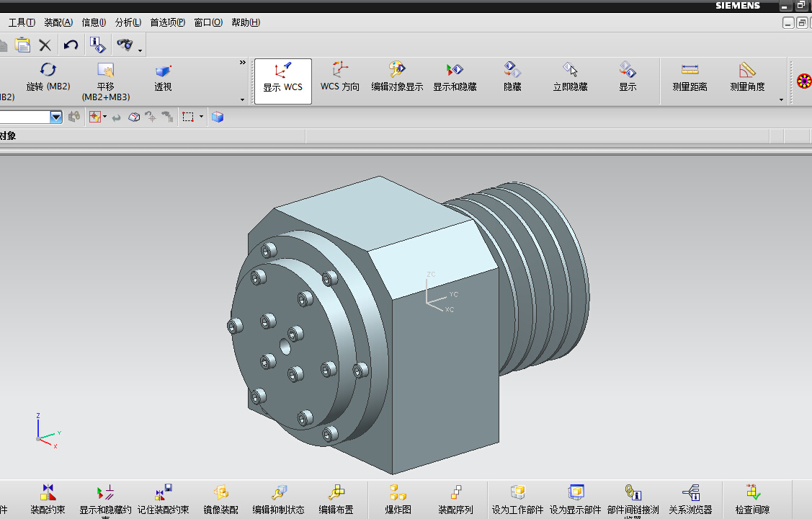Click 立即隐藏 immediate hide tool
Screen dimensions: 812x519
570,77
